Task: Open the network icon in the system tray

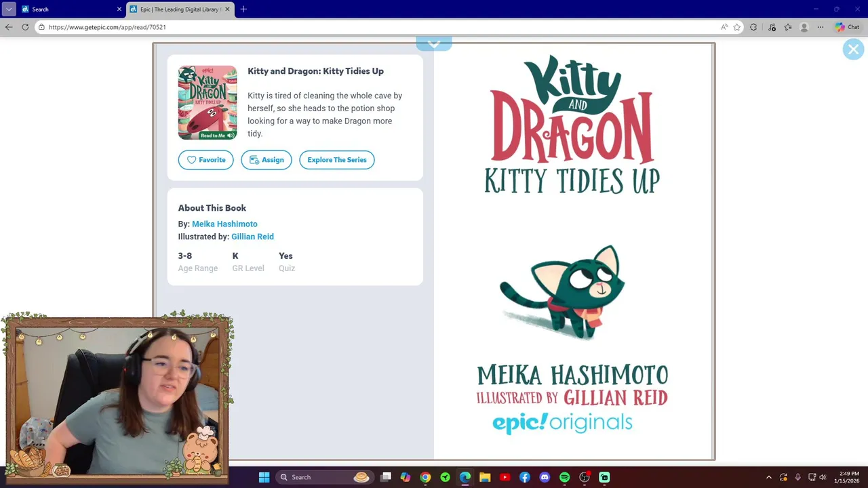Action: point(812,477)
